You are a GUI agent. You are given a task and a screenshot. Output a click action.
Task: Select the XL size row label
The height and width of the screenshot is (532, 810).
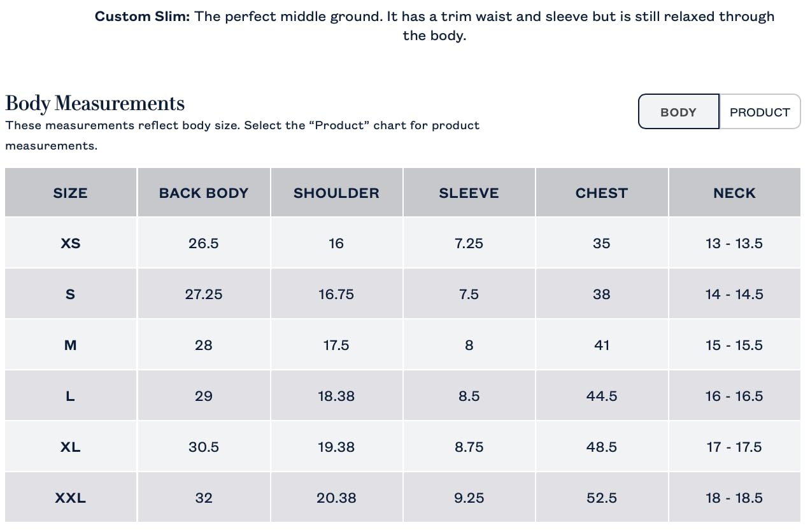70,447
